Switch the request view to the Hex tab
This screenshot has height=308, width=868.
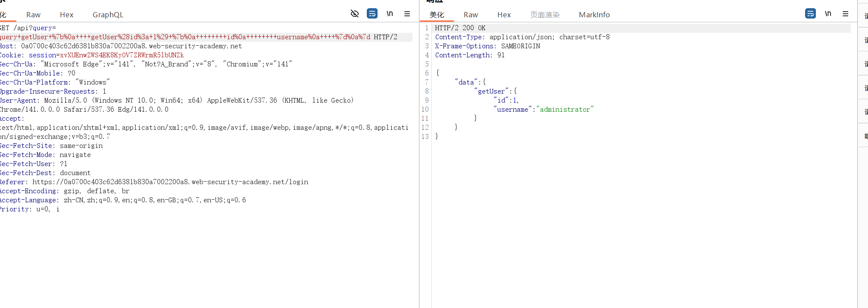66,15
